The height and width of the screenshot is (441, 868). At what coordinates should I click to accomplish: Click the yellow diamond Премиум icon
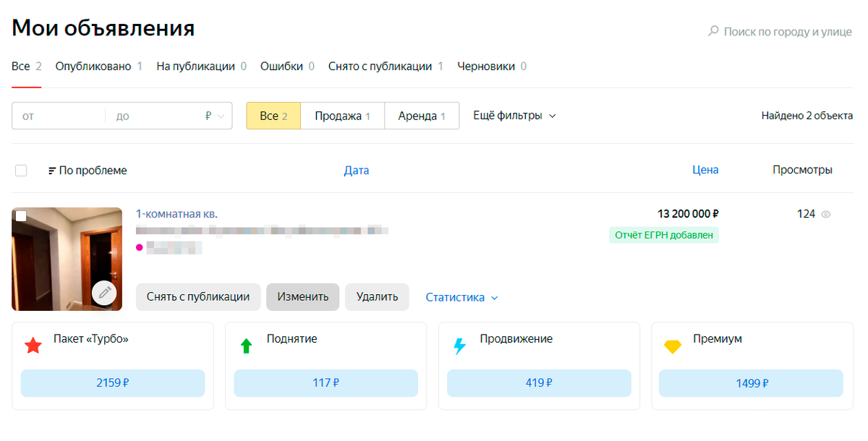tap(673, 346)
